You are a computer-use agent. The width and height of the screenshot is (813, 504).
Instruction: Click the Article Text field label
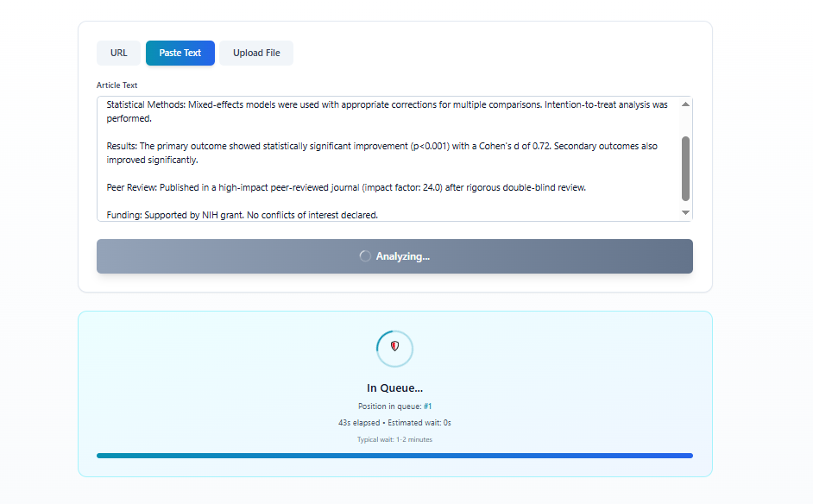117,85
